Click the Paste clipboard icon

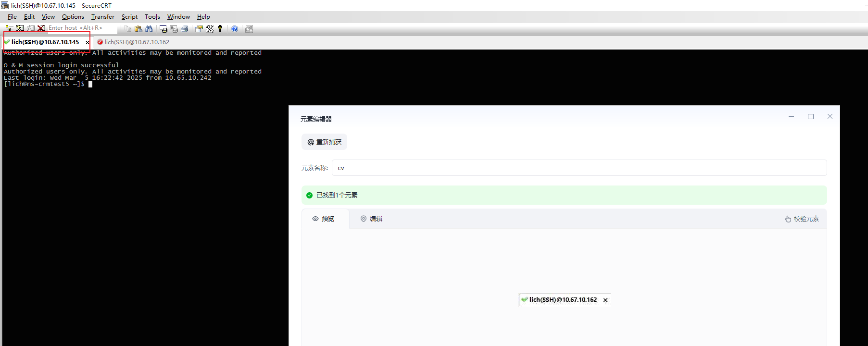[138, 29]
